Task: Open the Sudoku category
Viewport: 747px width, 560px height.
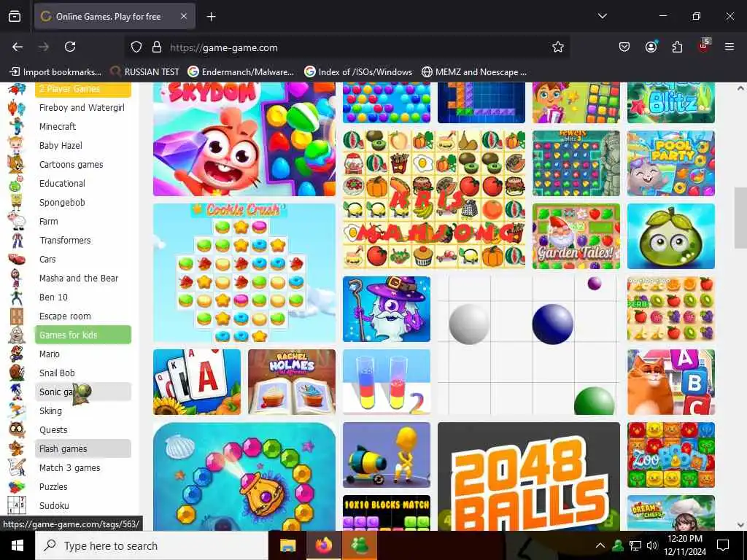Action: pos(54,506)
